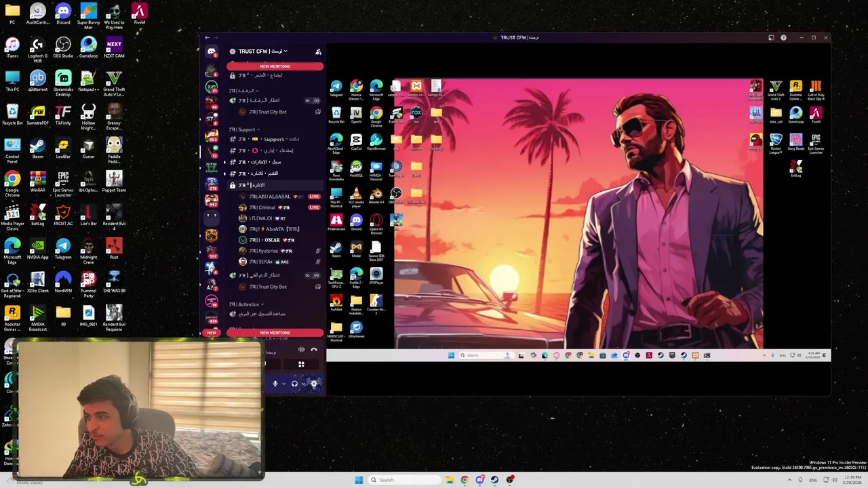Open the qBittorrent desktop icon

click(x=37, y=81)
